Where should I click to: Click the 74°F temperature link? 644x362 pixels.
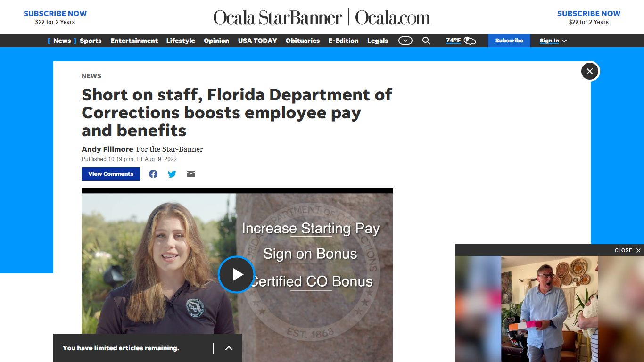pos(454,41)
